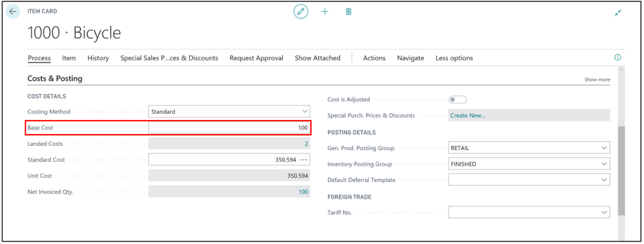
Task: Click the Request Approval menu
Action: pyautogui.click(x=256, y=58)
